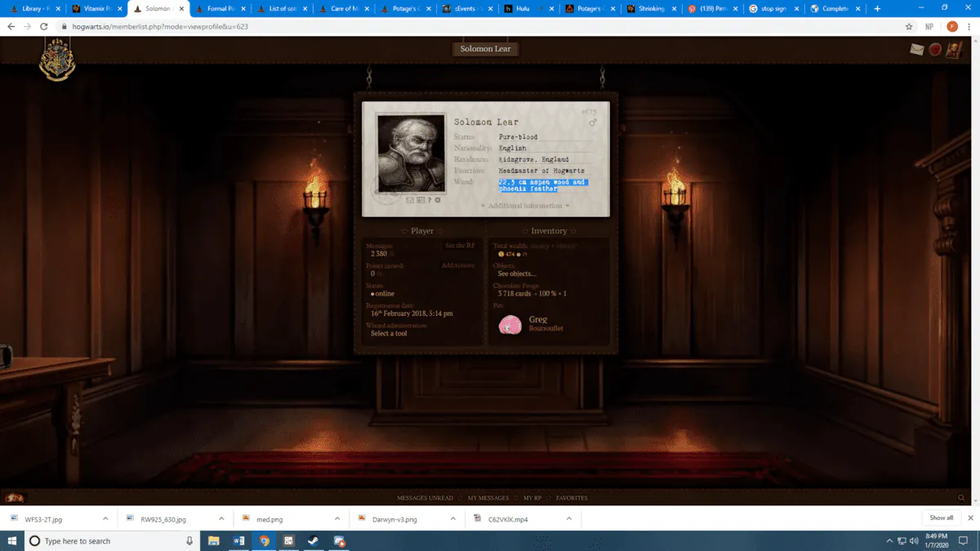Image resolution: width=980 pixels, height=551 pixels.
Task: Open a new browser tab with plus button
Action: (878, 8)
